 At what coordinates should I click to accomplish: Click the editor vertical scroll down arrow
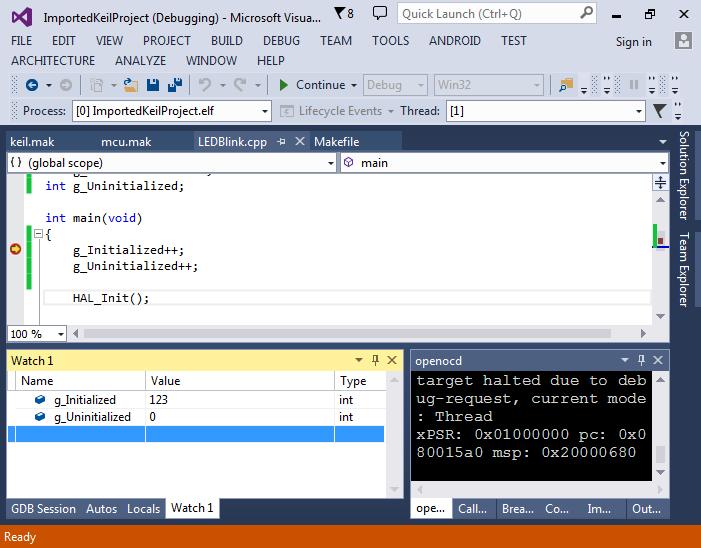coord(660,316)
